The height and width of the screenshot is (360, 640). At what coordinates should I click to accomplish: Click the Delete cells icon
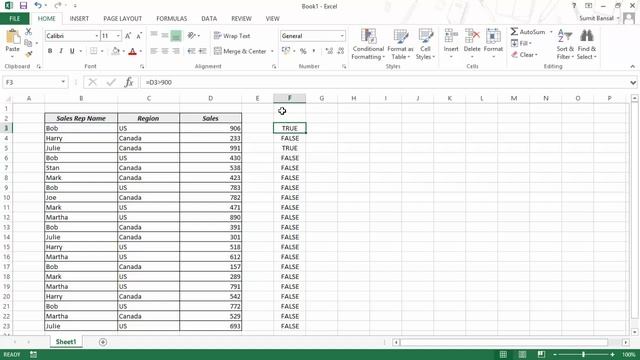(x=472, y=36)
